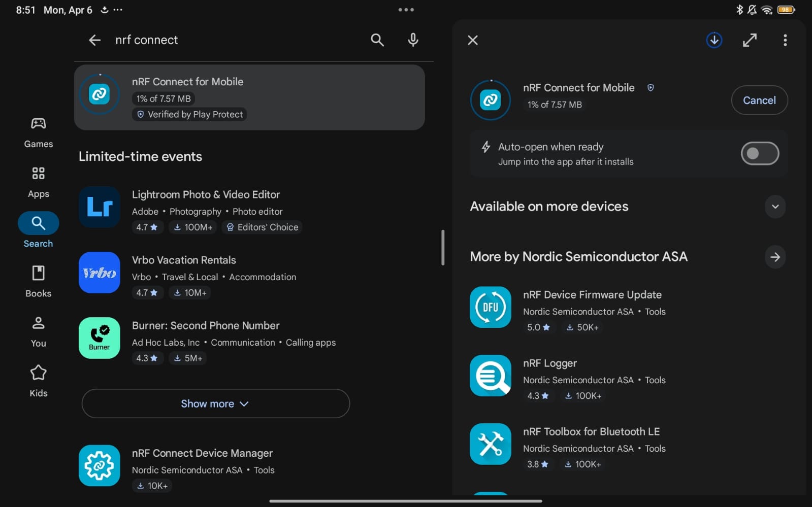Screen dimensions: 812x507
Task: Click nRF Device Firmware Update title
Action: coord(592,295)
